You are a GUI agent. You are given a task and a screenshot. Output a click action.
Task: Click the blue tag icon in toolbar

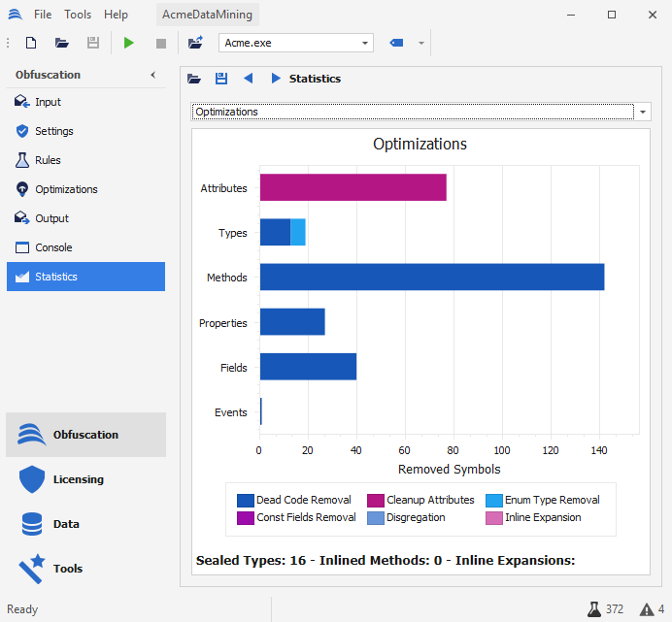396,43
